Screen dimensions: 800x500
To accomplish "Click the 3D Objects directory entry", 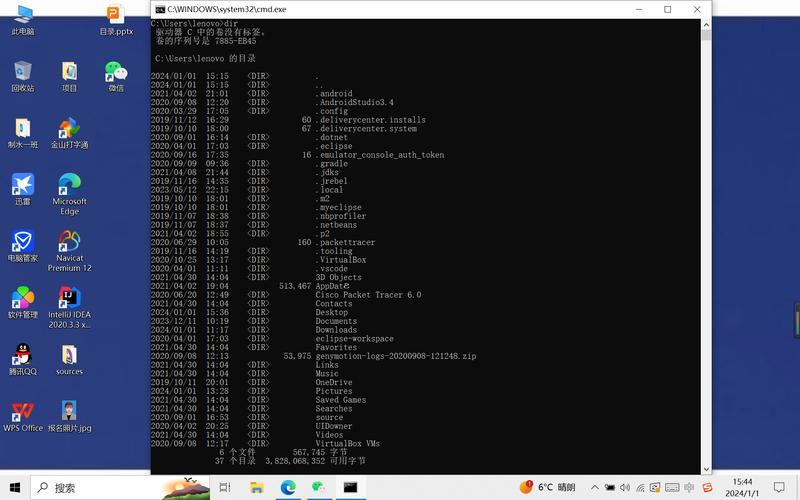I will click(x=338, y=277).
